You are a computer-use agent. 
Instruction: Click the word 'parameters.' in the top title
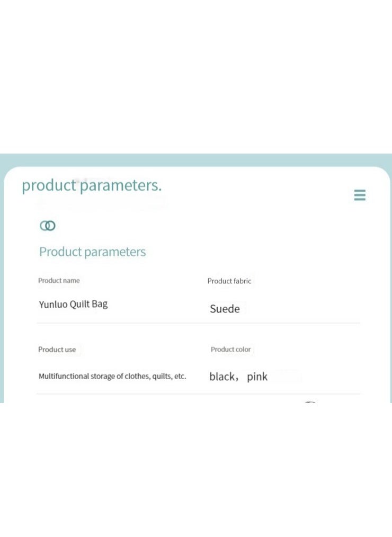tap(121, 185)
